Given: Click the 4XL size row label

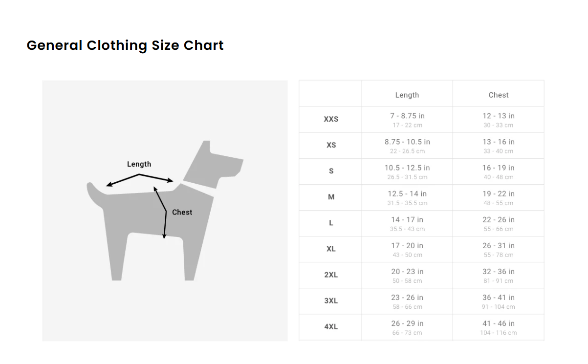Looking at the screenshot, I should click(331, 326).
